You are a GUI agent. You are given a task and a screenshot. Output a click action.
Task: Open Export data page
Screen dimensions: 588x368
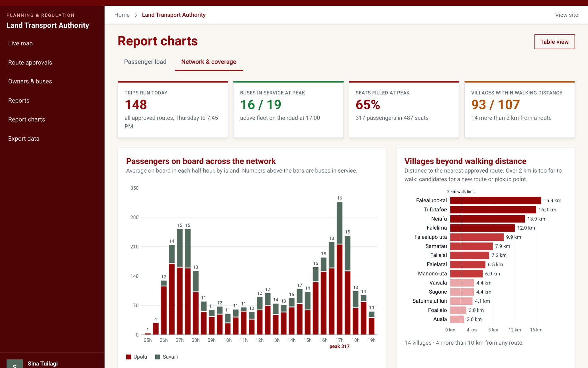click(x=24, y=138)
